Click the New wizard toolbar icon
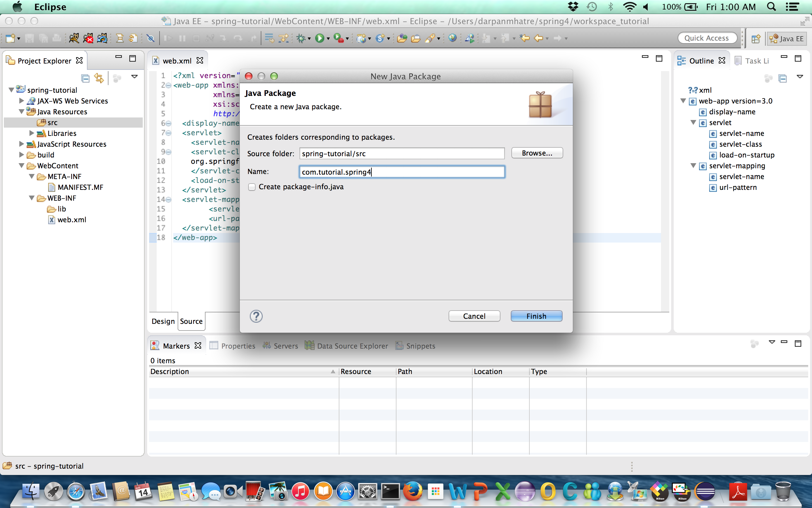Viewport: 812px width, 508px height. [x=10, y=38]
